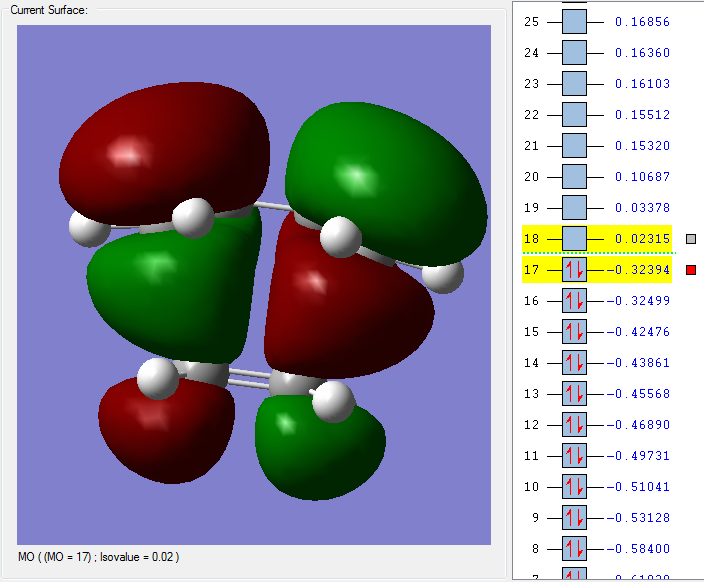Select the HOMO orbital box number 17

coord(574,270)
